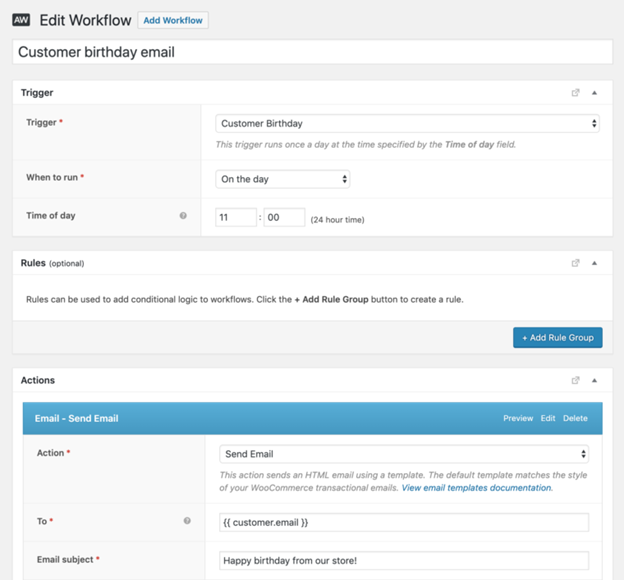
Task: Click the workflow title input field
Action: 312,52
